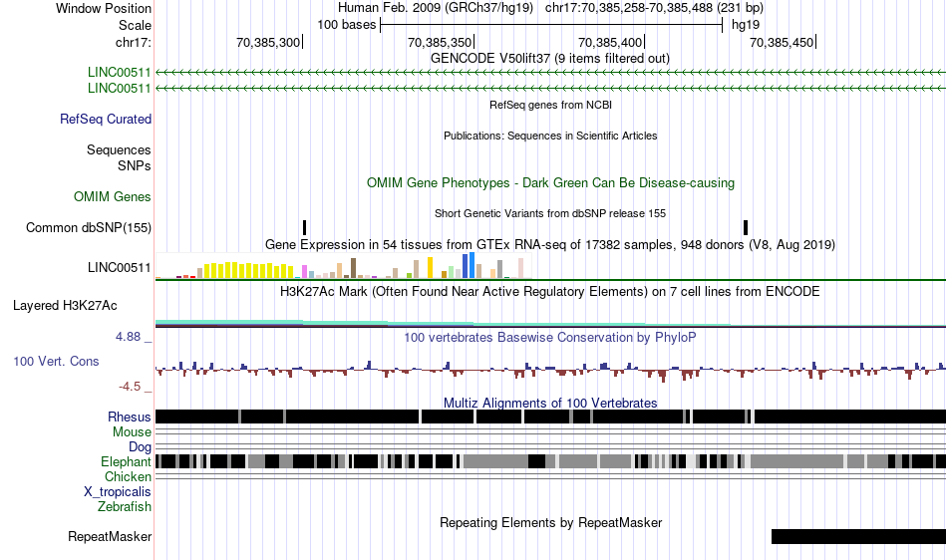The width and height of the screenshot is (947, 560).
Task: Open the Common dbSNP(155) track label
Action: click(x=89, y=227)
